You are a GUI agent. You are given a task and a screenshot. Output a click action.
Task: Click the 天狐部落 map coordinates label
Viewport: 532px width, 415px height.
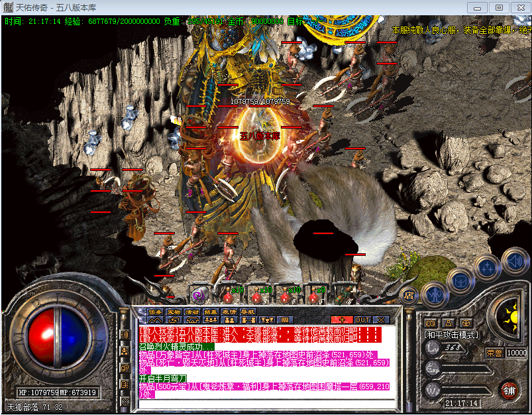point(35,407)
